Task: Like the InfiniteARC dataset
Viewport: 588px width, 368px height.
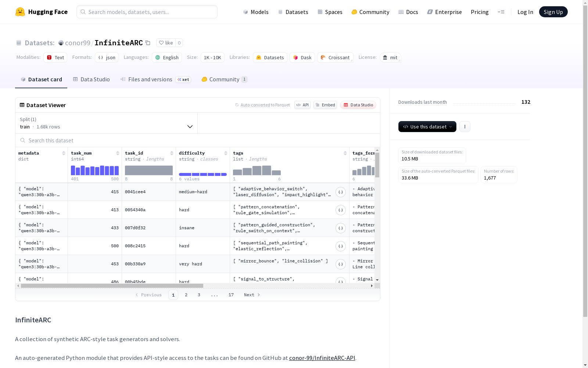Action: click(x=166, y=43)
